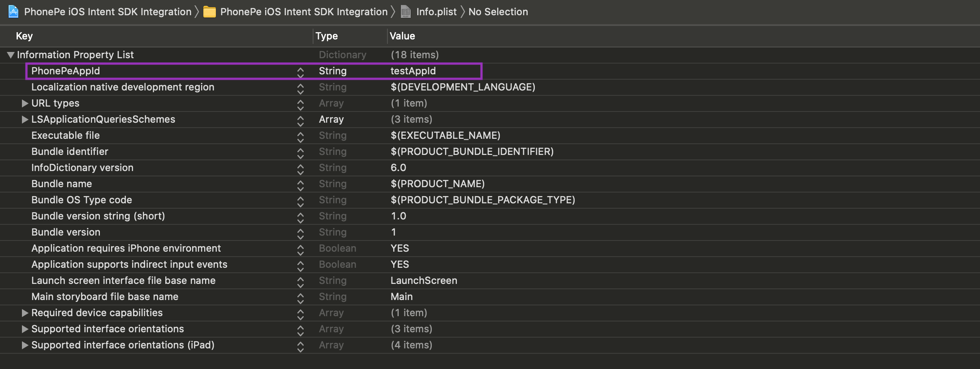This screenshot has width=980, height=369.
Task: Select the Executable file row
Action: tap(65, 136)
